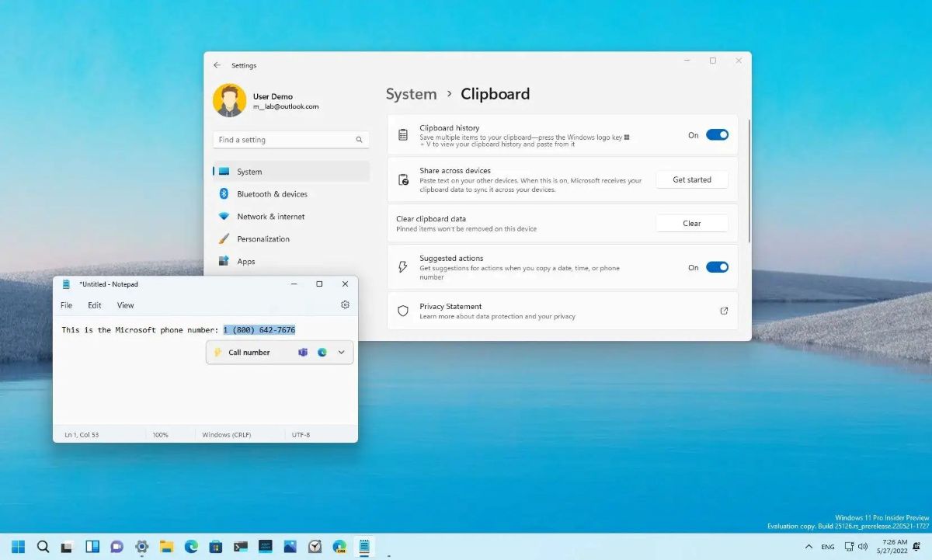
Task: Open Notepad File menu
Action: (67, 305)
